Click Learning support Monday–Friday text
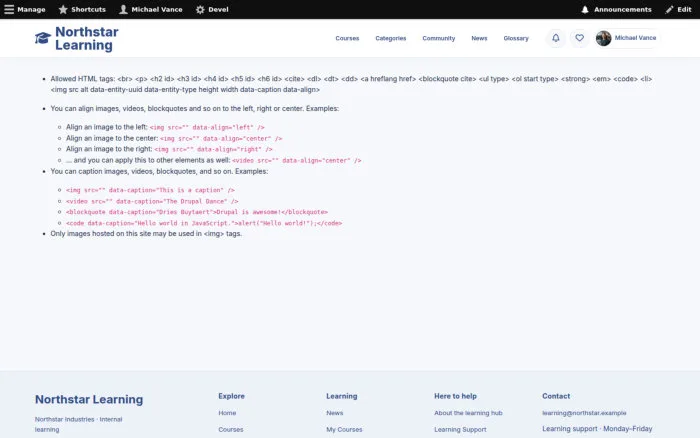Viewport: 700px width, 438px height. 597,429
